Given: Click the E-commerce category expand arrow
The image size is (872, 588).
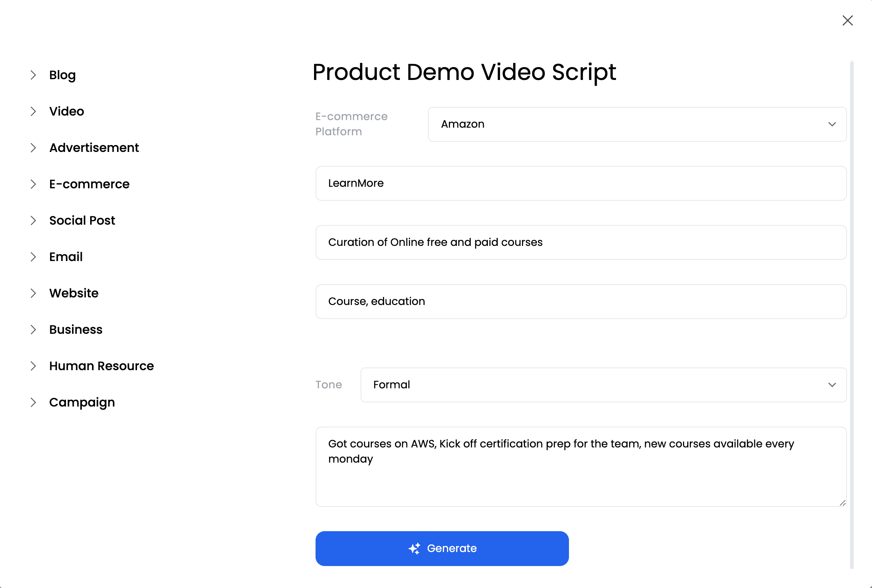Looking at the screenshot, I should click(x=33, y=184).
